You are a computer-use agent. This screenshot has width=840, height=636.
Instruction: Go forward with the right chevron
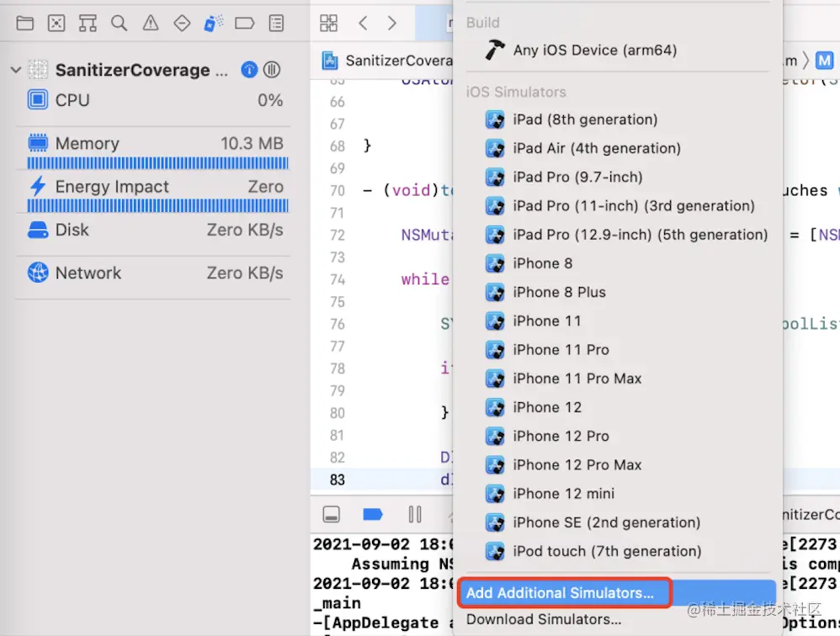[392, 23]
